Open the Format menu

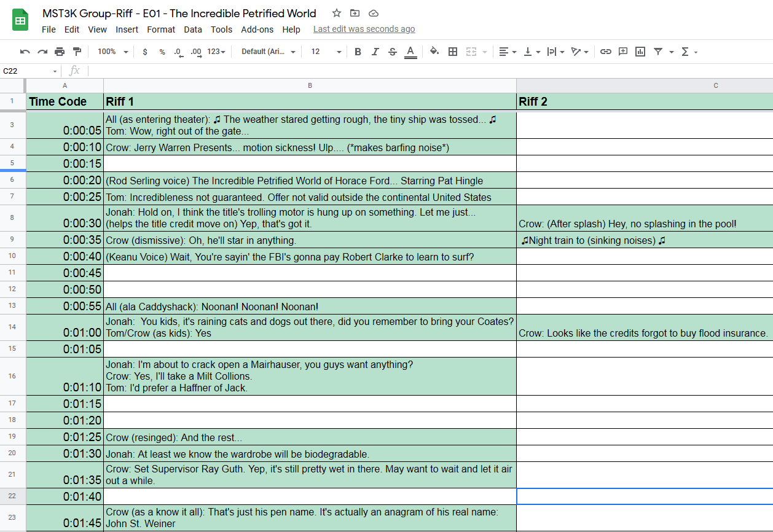tap(161, 29)
